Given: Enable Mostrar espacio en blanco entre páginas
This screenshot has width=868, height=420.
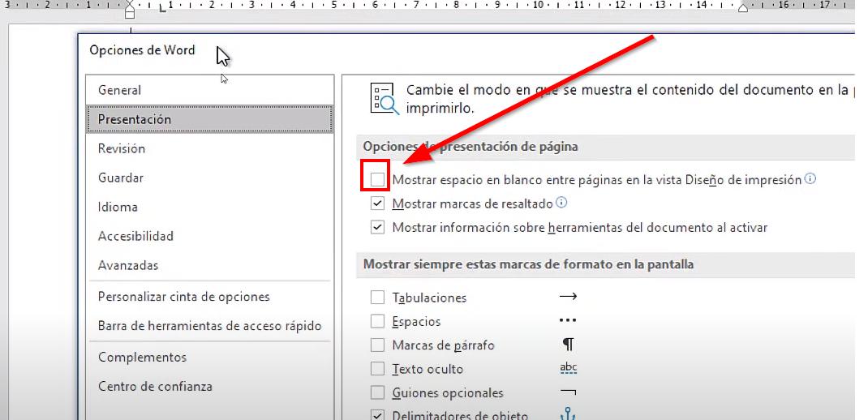Looking at the screenshot, I should [x=377, y=179].
